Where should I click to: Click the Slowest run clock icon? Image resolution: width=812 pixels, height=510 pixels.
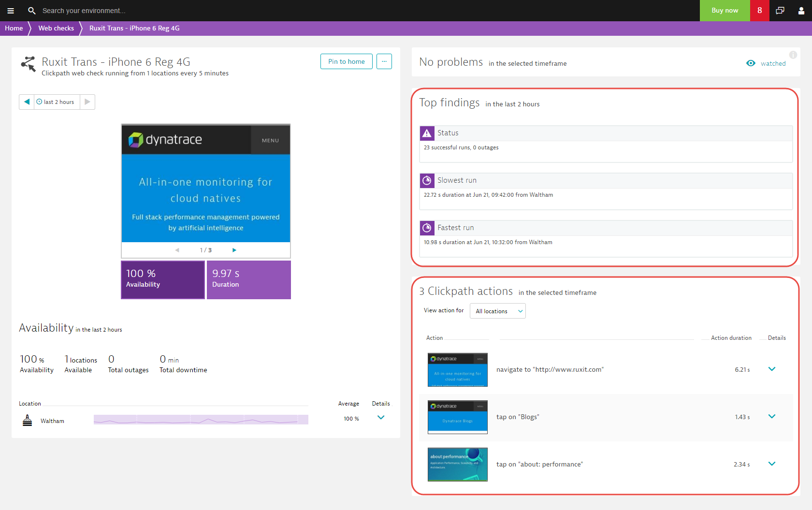point(427,180)
